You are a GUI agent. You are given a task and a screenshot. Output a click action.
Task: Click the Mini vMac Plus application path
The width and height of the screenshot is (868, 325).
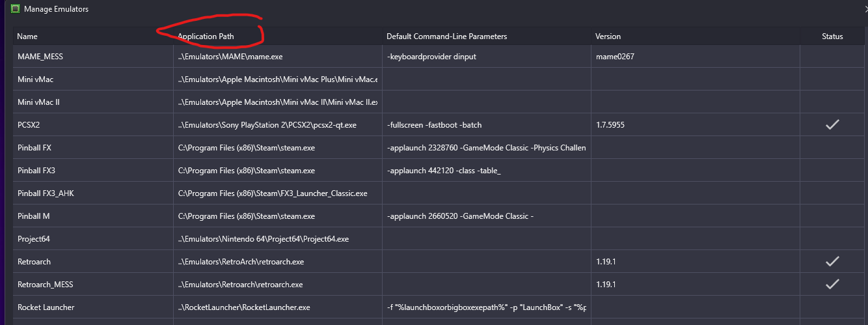click(278, 79)
